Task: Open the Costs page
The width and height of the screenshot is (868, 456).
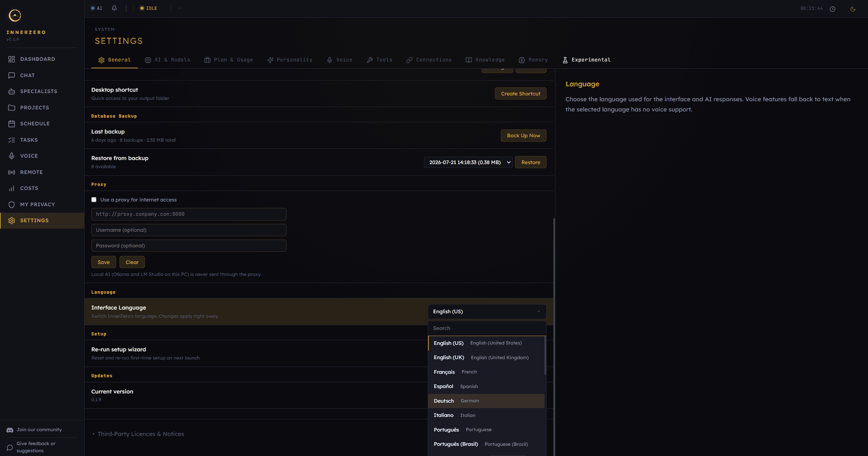Action: (42, 188)
